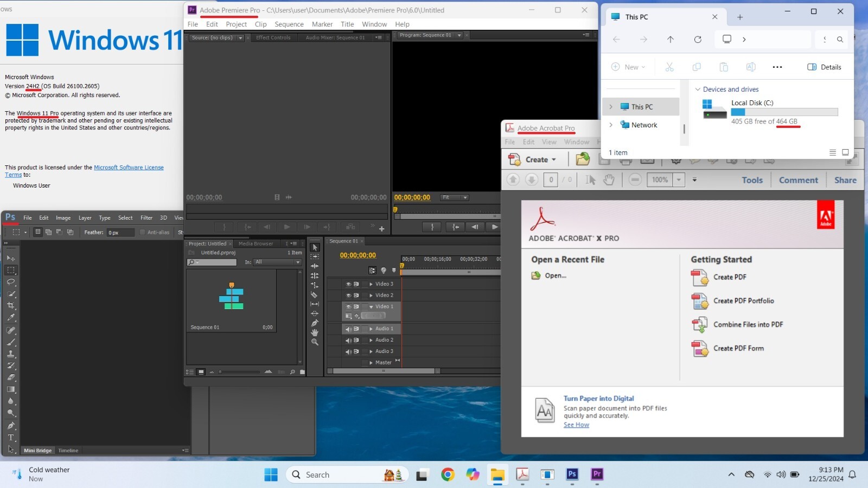The image size is (868, 488).
Task: Select the Hand tool in Acrobat toolbar
Action: (x=609, y=180)
